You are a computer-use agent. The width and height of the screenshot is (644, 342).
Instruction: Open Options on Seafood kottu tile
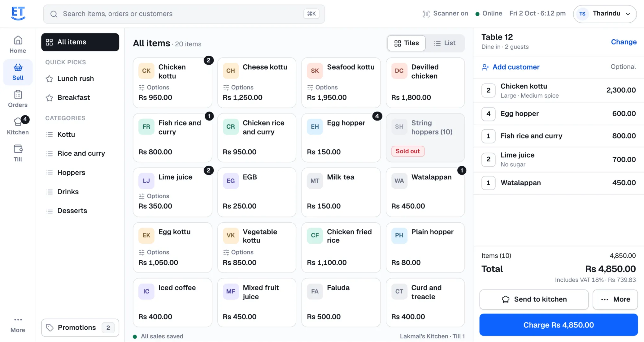[x=322, y=88]
